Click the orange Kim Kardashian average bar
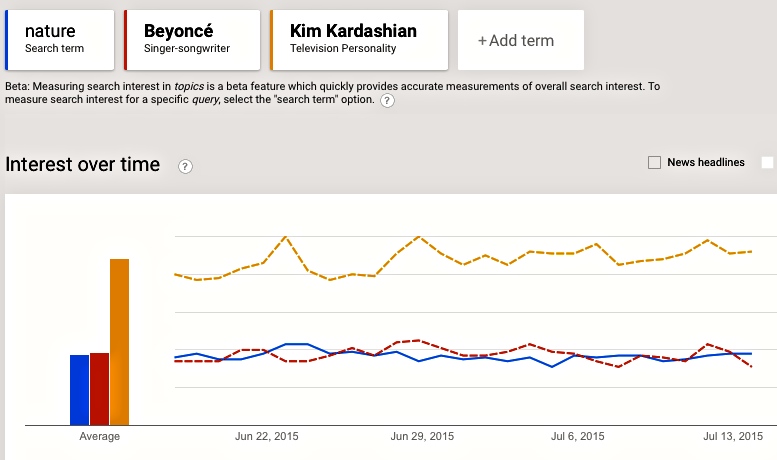Image resolution: width=777 pixels, height=460 pixels. 119,341
